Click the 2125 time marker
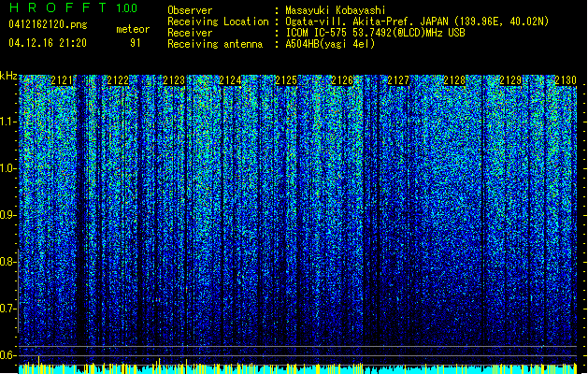Image resolution: width=588 pixels, height=374 pixels. pos(286,80)
